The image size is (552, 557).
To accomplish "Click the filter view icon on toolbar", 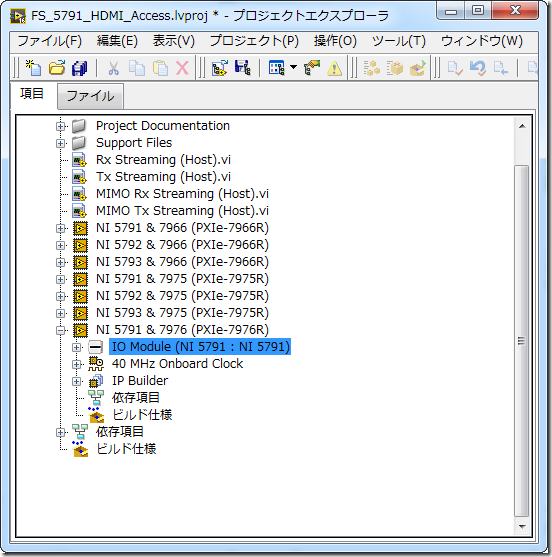I will (x=277, y=67).
